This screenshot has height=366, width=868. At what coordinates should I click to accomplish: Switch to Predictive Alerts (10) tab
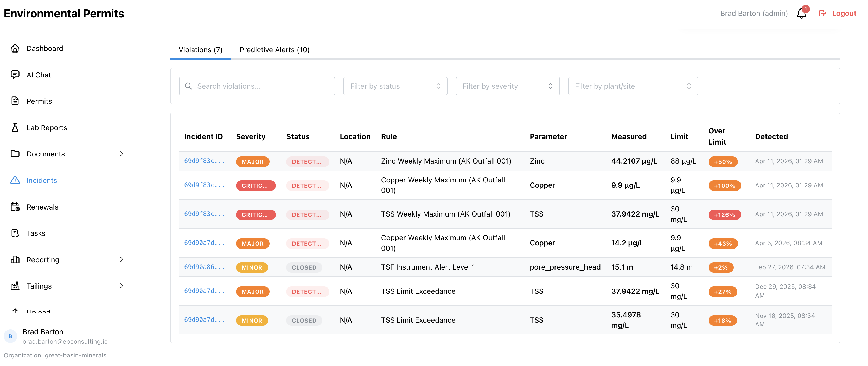[x=274, y=50]
